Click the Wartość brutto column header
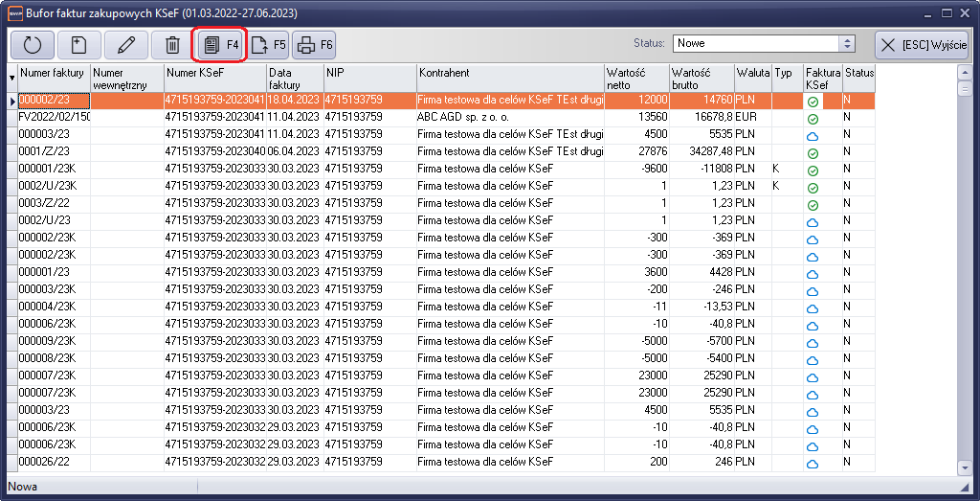 point(701,78)
